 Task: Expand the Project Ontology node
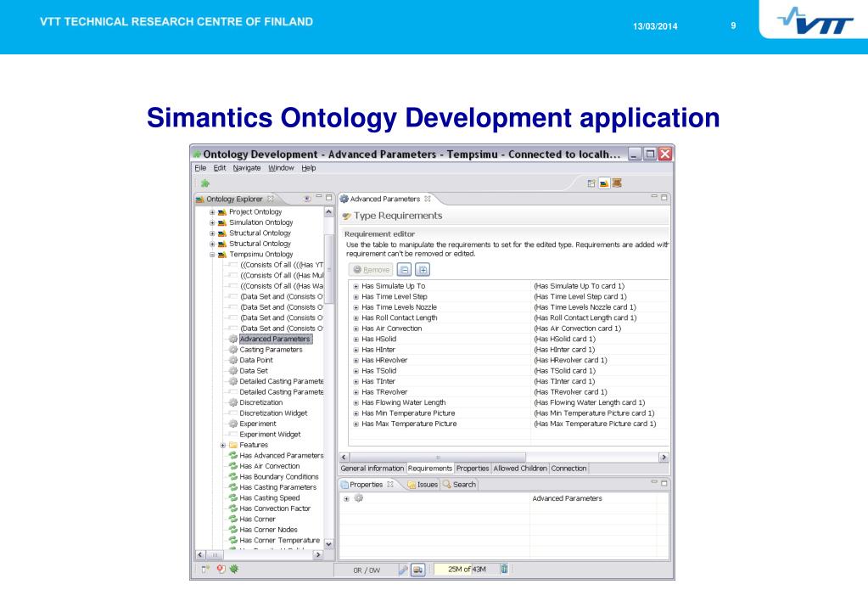212,212
